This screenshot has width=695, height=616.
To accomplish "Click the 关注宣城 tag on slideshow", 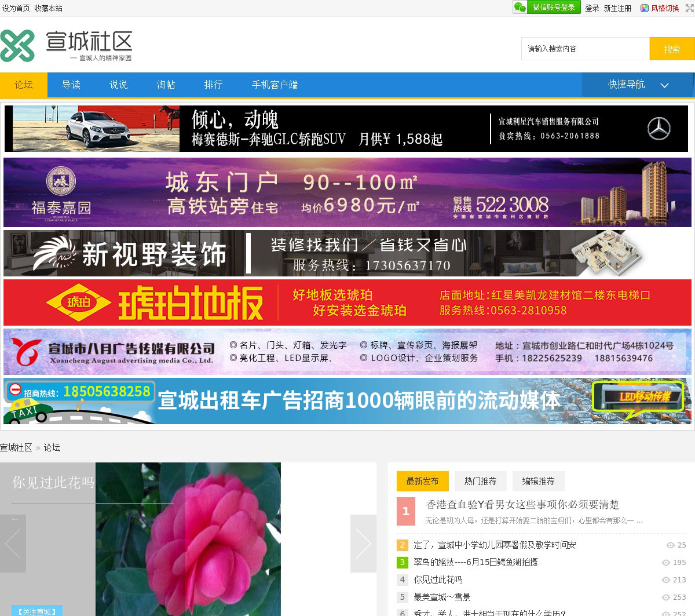I will 37,611.
